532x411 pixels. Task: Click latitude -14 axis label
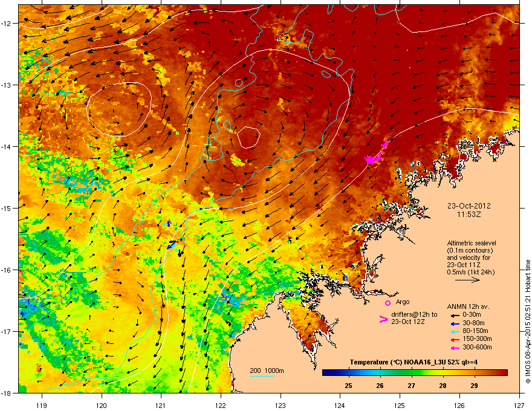(x=6, y=146)
